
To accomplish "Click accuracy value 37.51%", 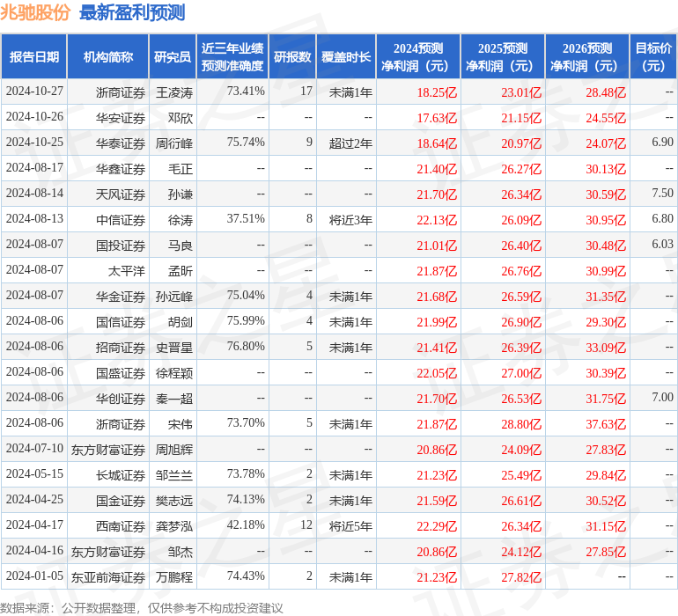I will [x=246, y=219].
